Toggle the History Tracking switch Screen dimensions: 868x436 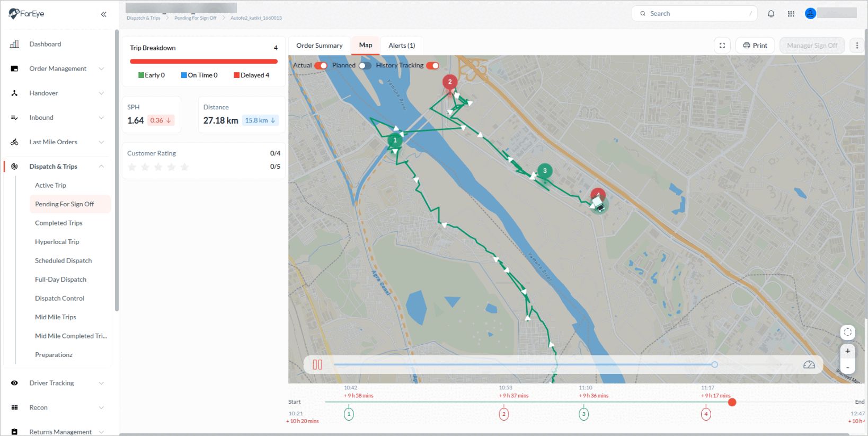[433, 66]
